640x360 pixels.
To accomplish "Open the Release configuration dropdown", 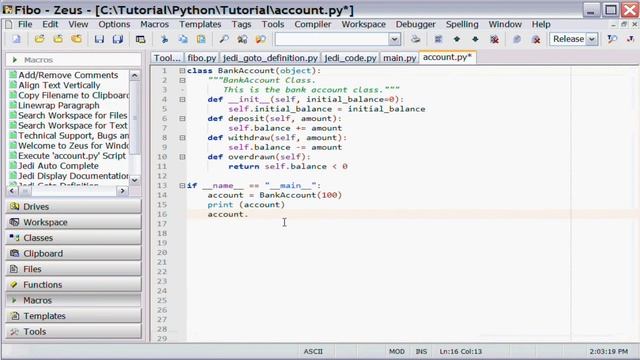I will click(591, 39).
